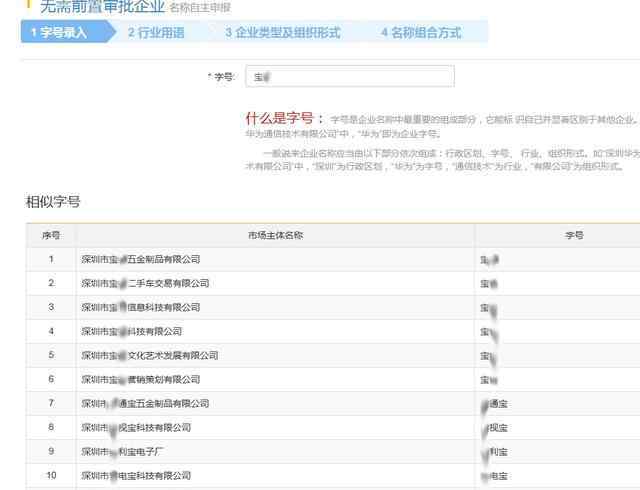Click the 市场主体名称 column header

(x=275, y=235)
